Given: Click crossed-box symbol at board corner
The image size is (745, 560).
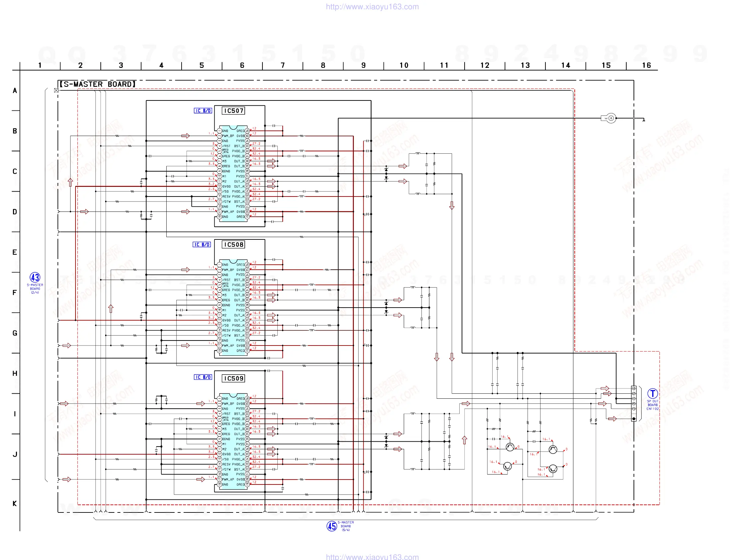Looking at the screenshot, I should (x=56, y=90).
